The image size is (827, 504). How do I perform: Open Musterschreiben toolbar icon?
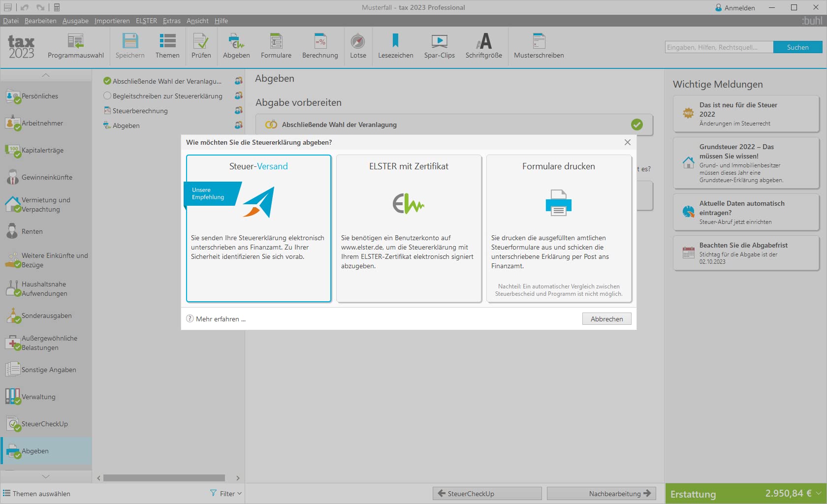539,41
